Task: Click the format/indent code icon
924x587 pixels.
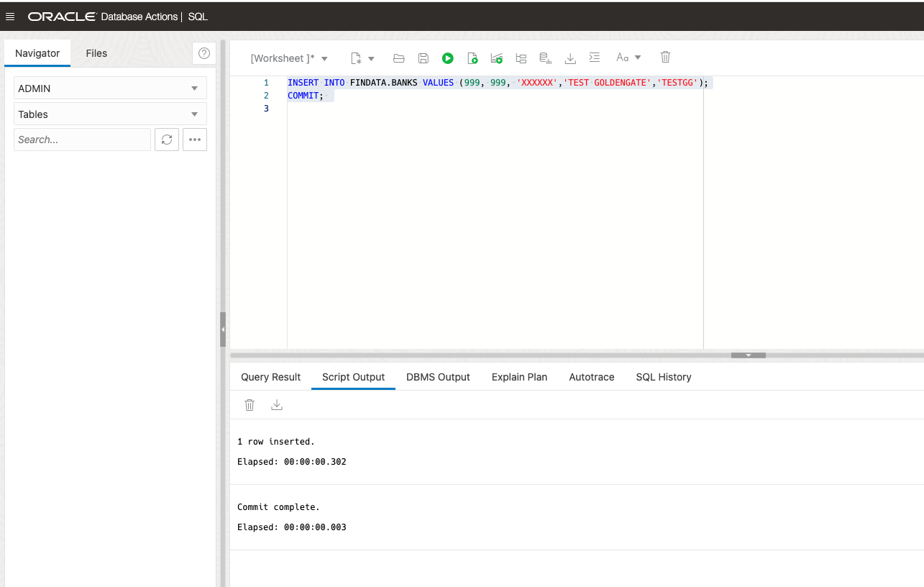Action: point(594,58)
